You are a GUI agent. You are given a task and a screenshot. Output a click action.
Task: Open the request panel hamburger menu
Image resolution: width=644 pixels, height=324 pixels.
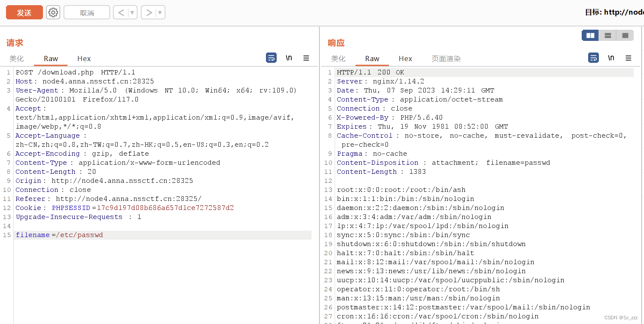306,58
